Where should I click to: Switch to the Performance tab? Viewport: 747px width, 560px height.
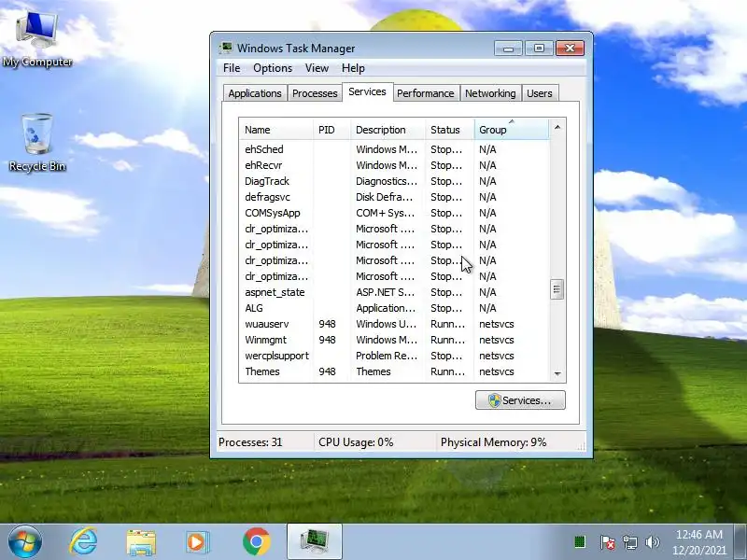(x=426, y=93)
